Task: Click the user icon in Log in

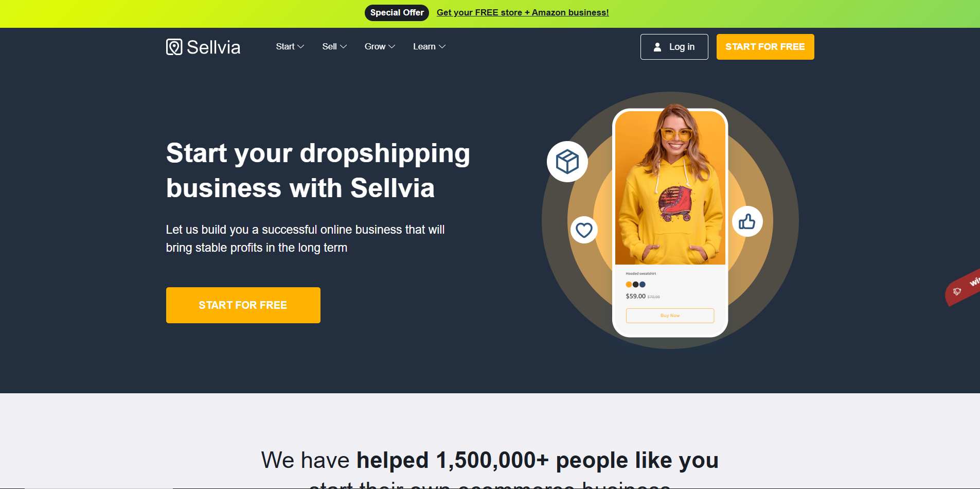Action: pyautogui.click(x=657, y=47)
